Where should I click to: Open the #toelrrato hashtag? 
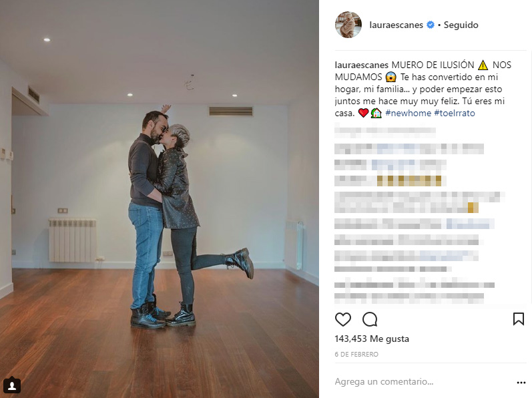[x=455, y=113]
